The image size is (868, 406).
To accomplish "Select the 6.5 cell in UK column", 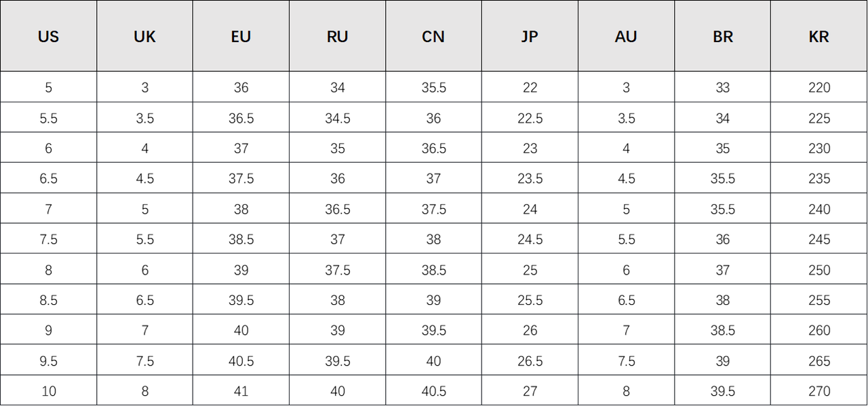I will (x=144, y=300).
